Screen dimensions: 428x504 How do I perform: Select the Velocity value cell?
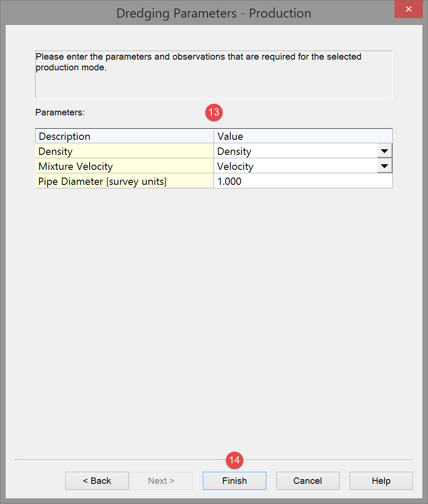tap(295, 166)
